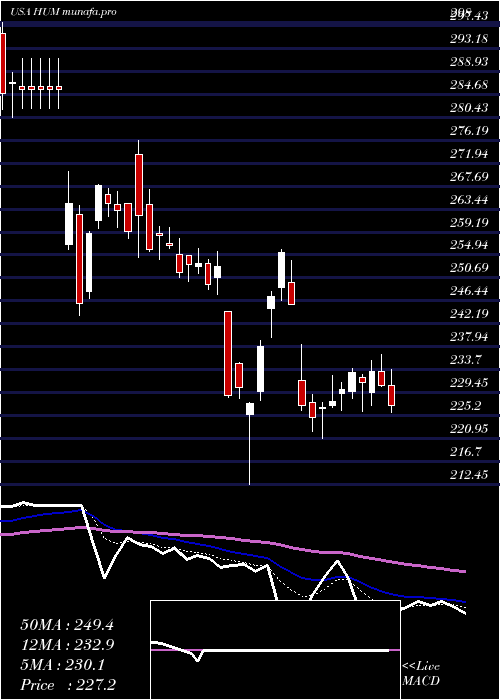Screen dimensions: 500x700
Task: Select the 288.93 price axis label
Action: pyautogui.click(x=469, y=62)
